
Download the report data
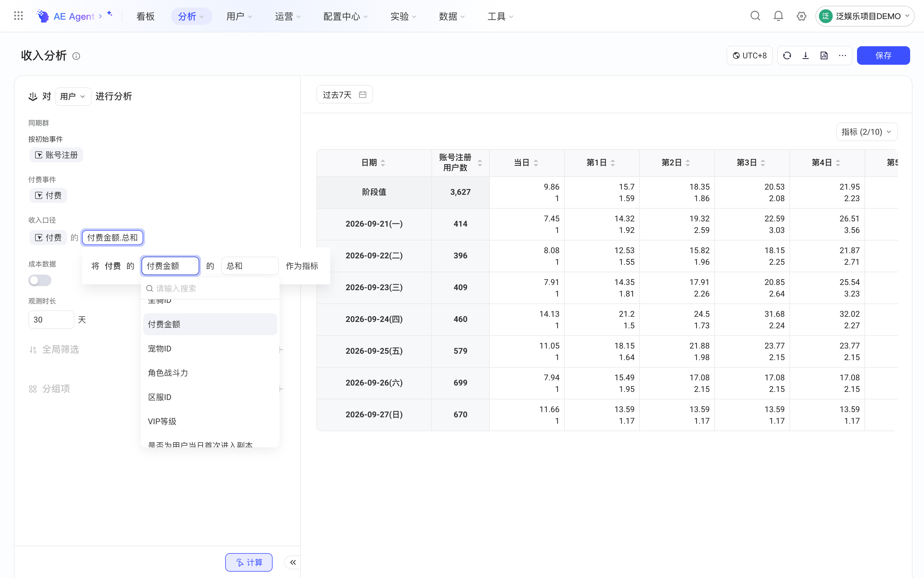[x=805, y=56]
